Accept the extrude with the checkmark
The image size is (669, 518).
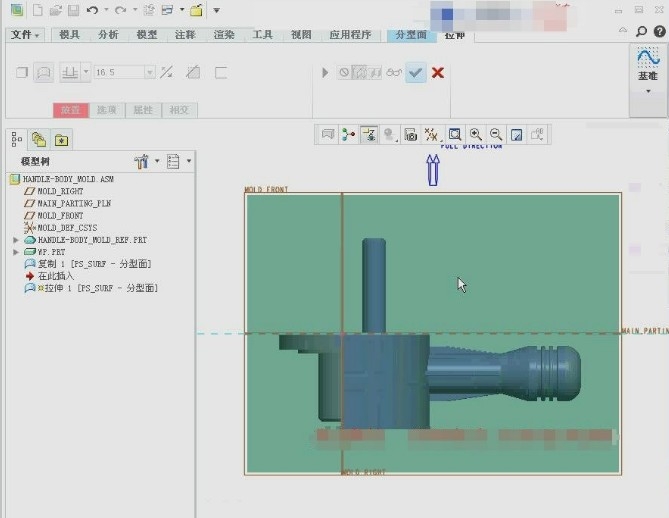point(416,73)
